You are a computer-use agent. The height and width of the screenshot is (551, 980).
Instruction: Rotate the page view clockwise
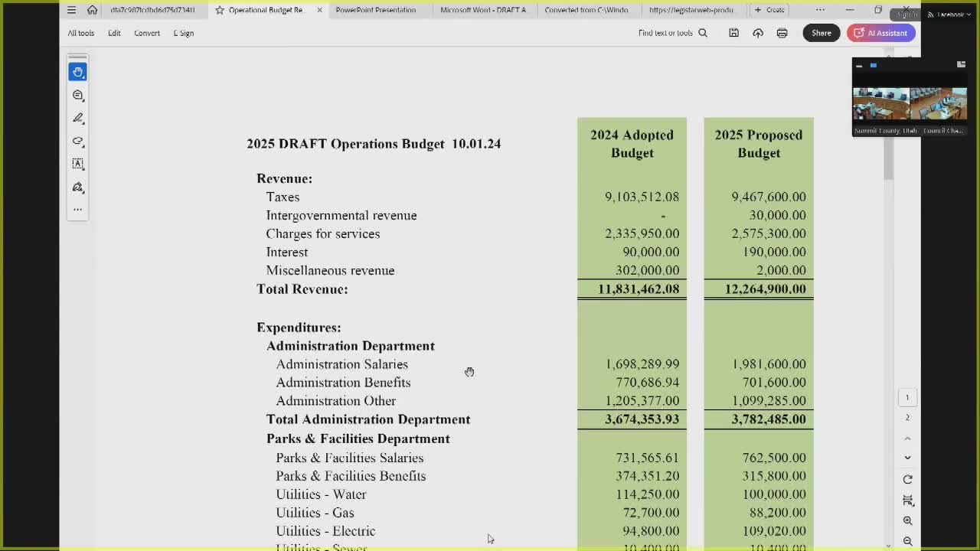(907, 479)
